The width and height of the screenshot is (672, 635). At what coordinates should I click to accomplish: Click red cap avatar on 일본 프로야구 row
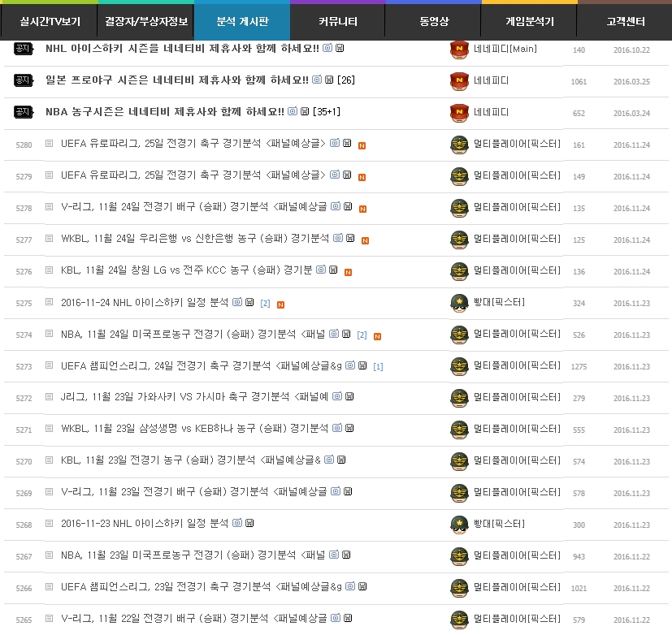[x=459, y=81]
